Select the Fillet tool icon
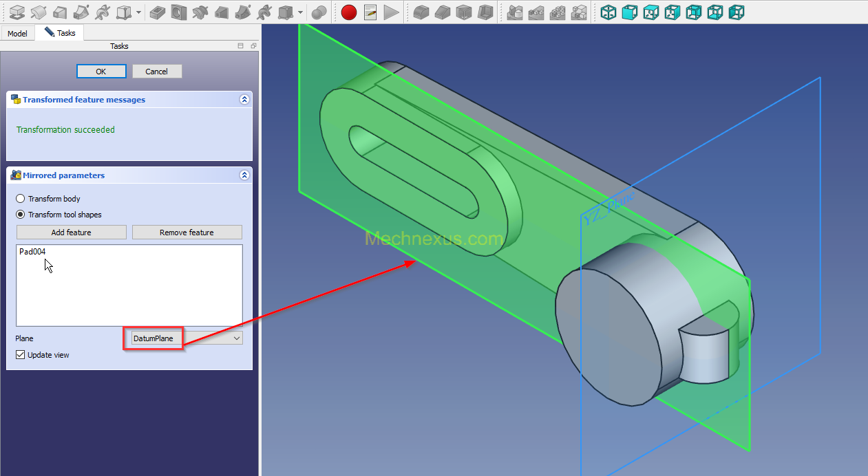Viewport: 868px width, 476px height. click(421, 12)
